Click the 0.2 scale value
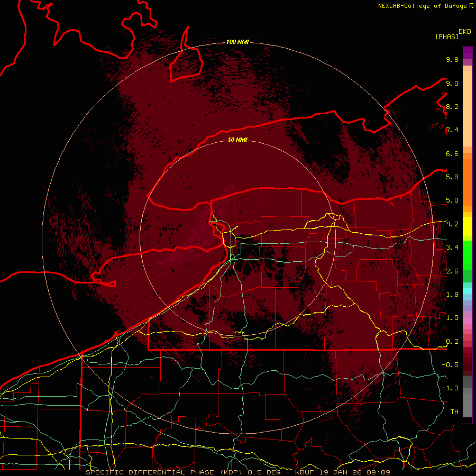 (452, 342)
